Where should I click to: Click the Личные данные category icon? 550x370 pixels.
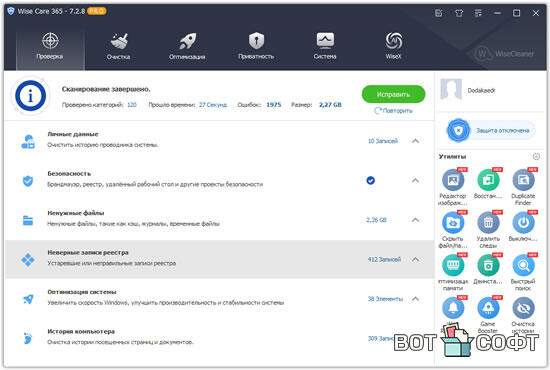click(28, 141)
